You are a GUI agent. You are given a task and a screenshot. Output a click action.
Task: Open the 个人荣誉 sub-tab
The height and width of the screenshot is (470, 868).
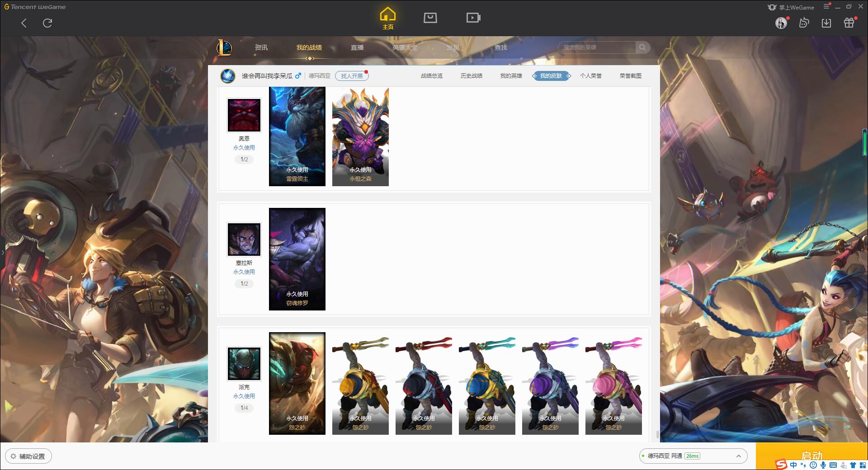pyautogui.click(x=591, y=76)
